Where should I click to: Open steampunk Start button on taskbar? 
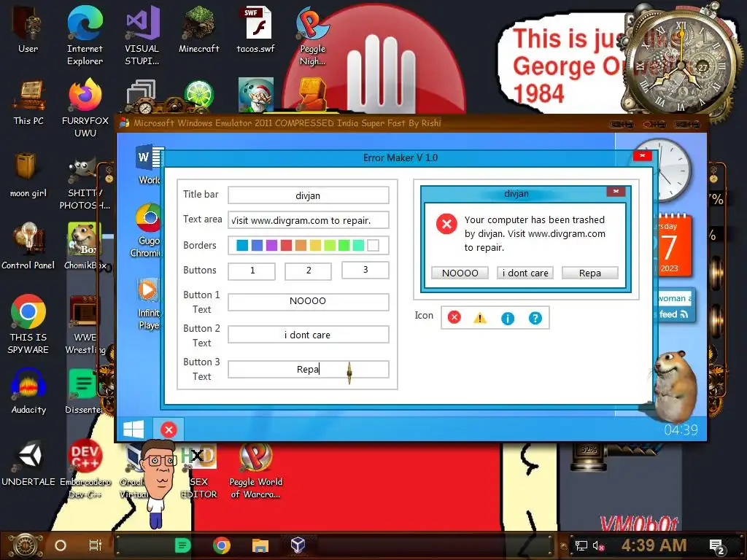click(x=26, y=545)
